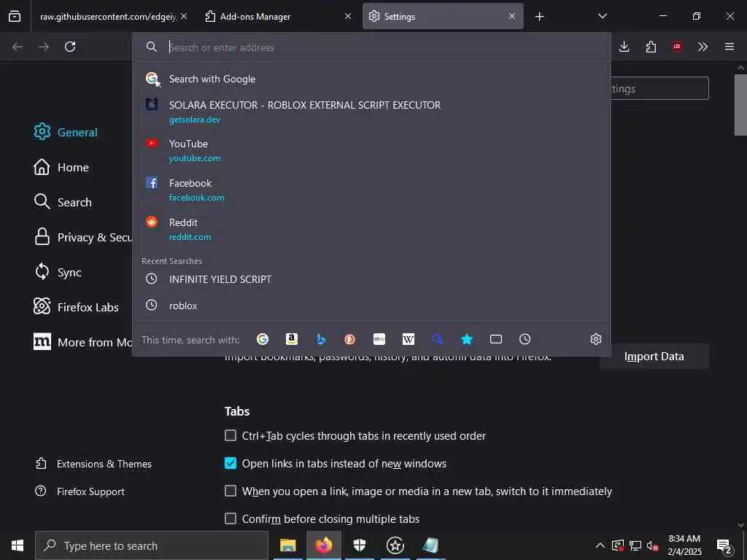Open the Firefox Labs category
The height and width of the screenshot is (560, 747).
tap(76, 307)
